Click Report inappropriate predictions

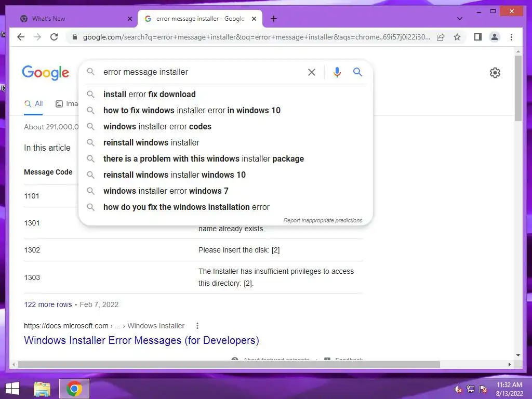click(x=323, y=220)
